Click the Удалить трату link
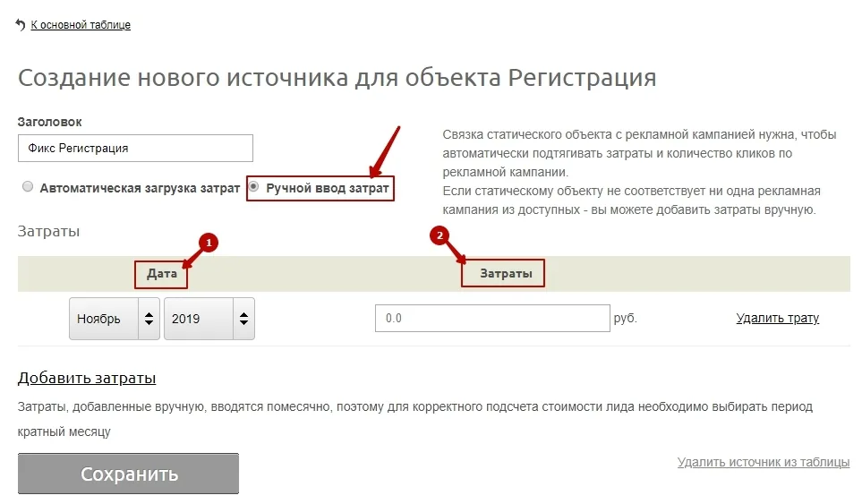 coord(777,318)
